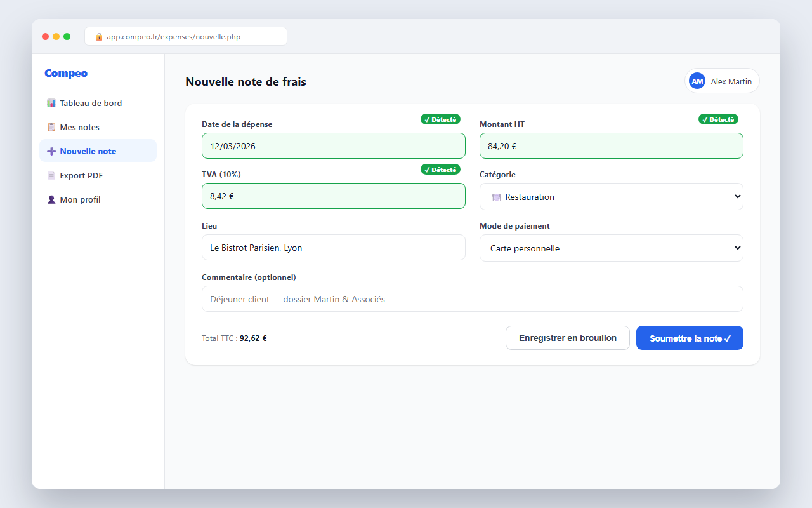The height and width of the screenshot is (508, 812).
Task: Click the Nouvelle note de frais heading
Action: [x=246, y=82]
